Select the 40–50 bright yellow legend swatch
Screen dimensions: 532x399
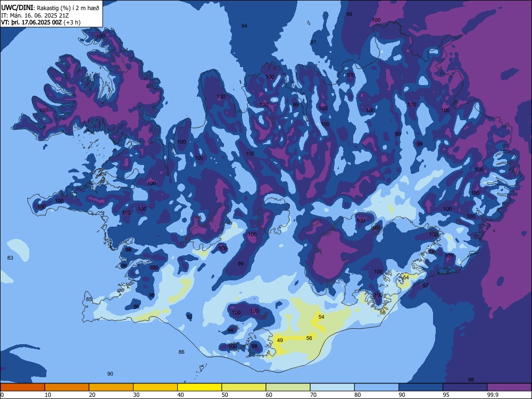coord(199,387)
